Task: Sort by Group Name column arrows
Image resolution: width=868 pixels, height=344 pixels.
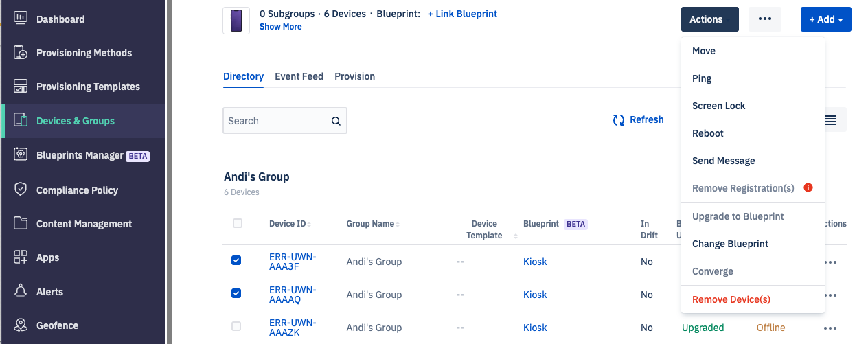Action: 398,225
